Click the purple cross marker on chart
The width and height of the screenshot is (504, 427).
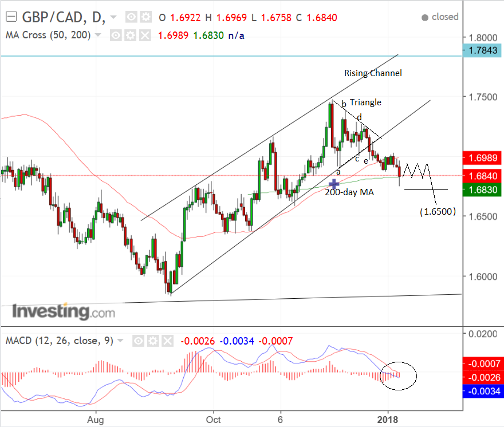click(x=334, y=184)
